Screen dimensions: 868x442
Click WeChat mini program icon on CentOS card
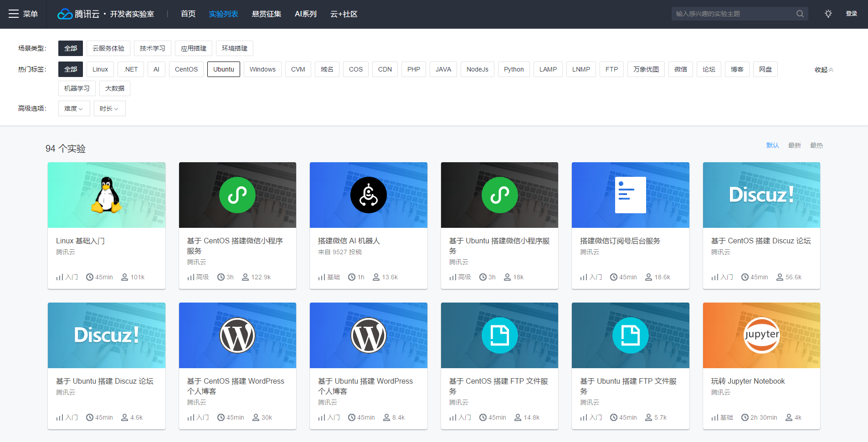click(x=237, y=195)
